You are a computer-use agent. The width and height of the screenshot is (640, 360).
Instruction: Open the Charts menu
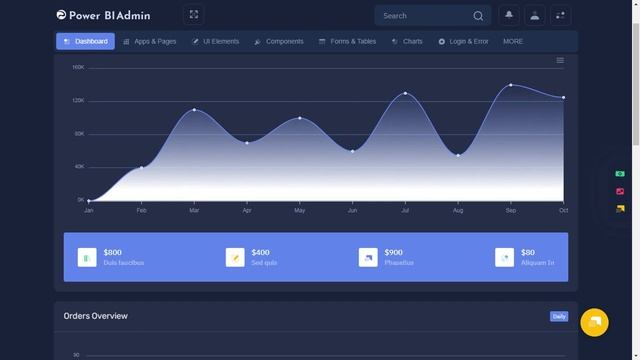407,41
